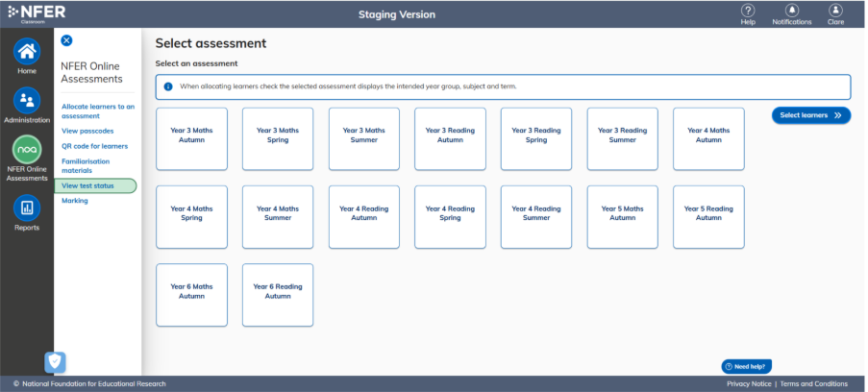Click the Select assessment page heading
The height and width of the screenshot is (392, 868).
tap(211, 43)
